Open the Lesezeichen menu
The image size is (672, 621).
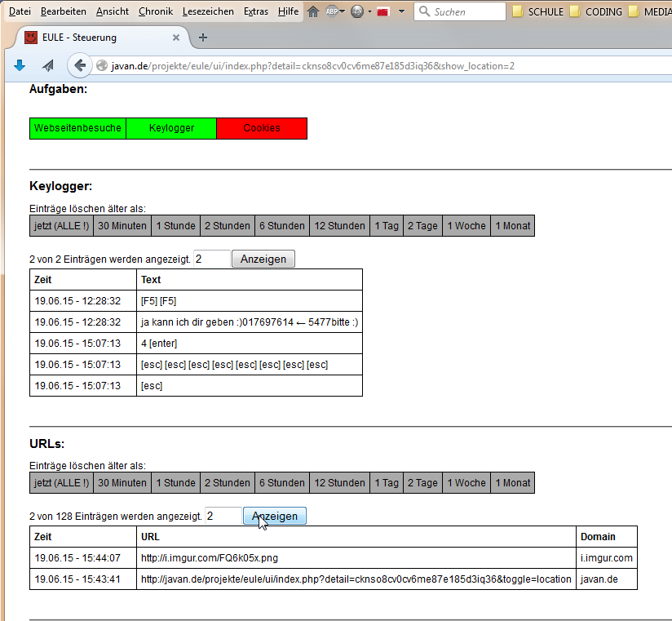208,11
